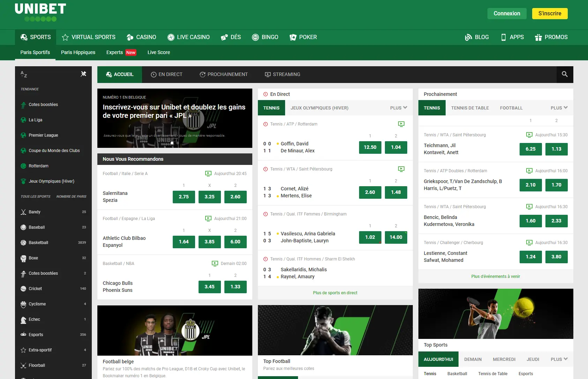Switch to STREAMING tab
The image size is (588, 379).
[283, 74]
